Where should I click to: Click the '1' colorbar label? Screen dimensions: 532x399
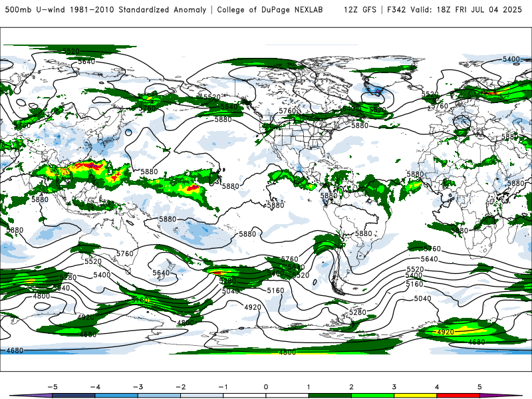pos(309,387)
